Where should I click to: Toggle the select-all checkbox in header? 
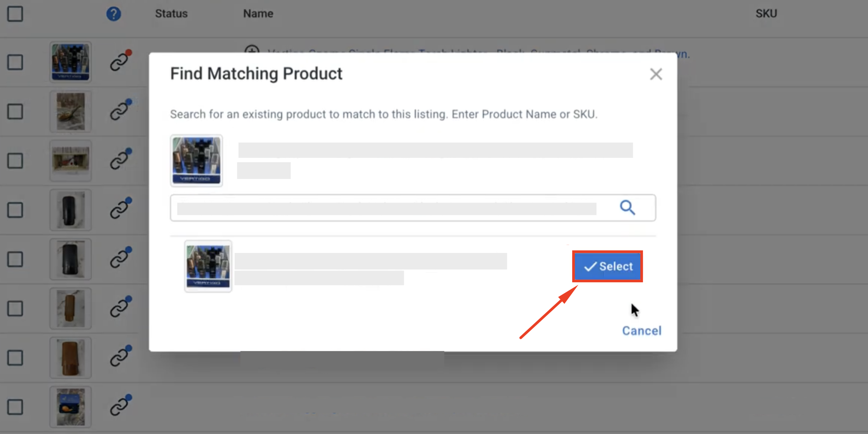15,14
